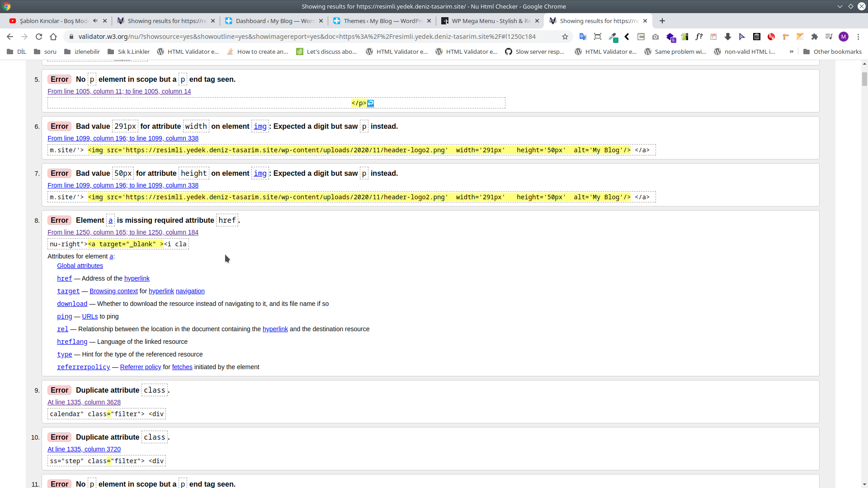The image size is (868, 488).
Task: Click the red round extension icon
Action: pos(771,37)
